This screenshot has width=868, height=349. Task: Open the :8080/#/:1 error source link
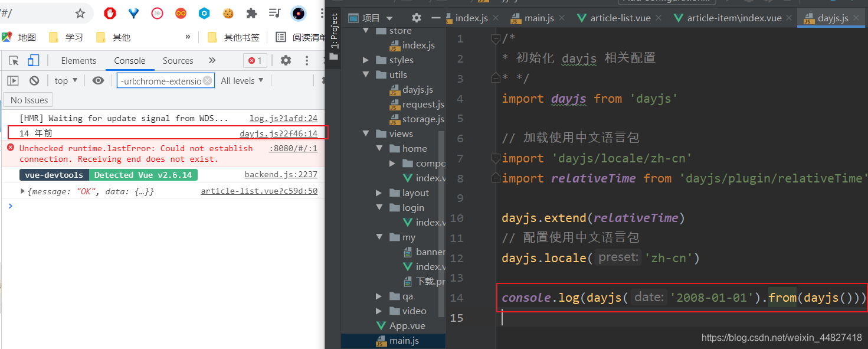coord(293,148)
